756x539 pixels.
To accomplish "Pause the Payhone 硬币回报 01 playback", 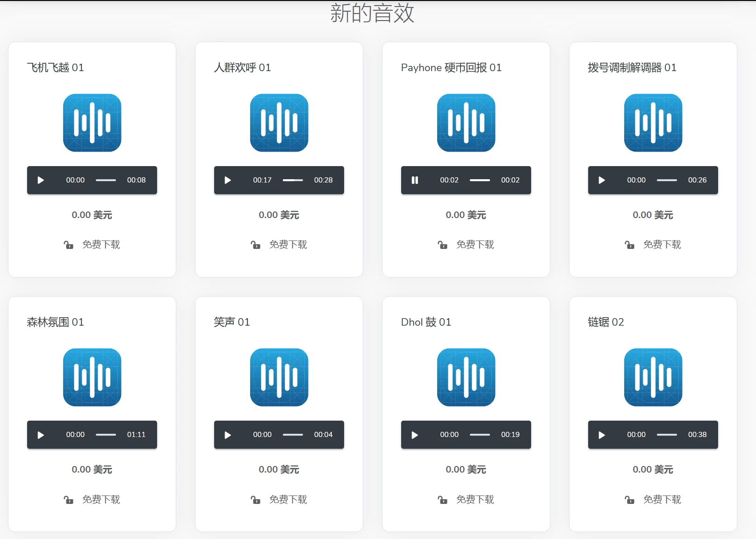I will coord(415,180).
